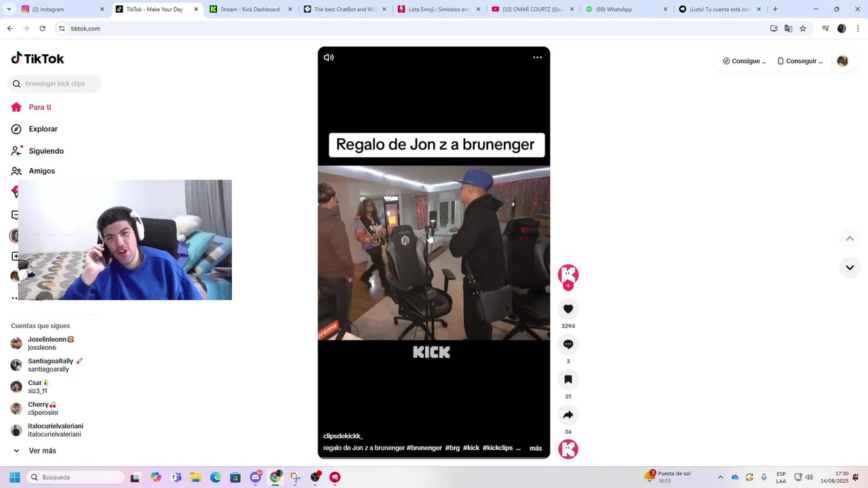868x488 pixels.
Task: Click the Conseguir app button
Action: click(800, 61)
